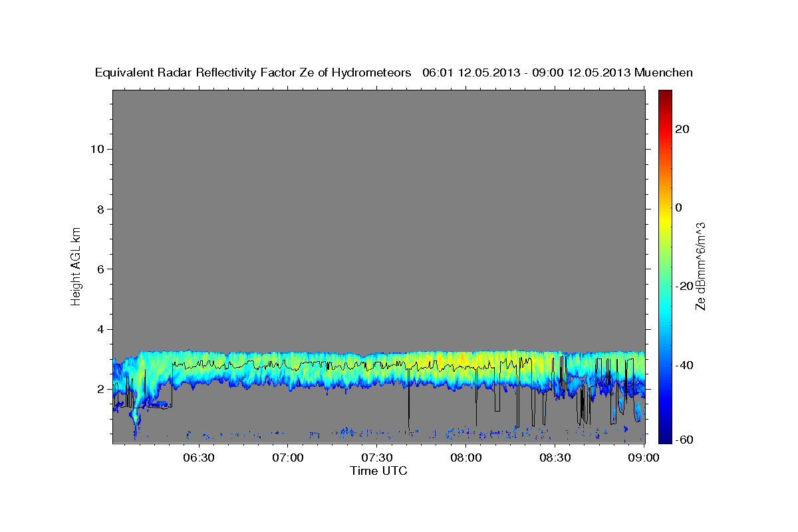Click the "07:00" time tick label
798x532 pixels.
pyautogui.click(x=288, y=458)
